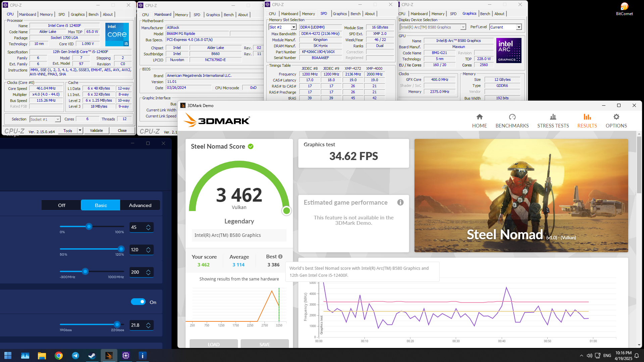Launch Google Chrome from the taskbar
Image resolution: width=644 pixels, height=362 pixels.
(x=58, y=355)
